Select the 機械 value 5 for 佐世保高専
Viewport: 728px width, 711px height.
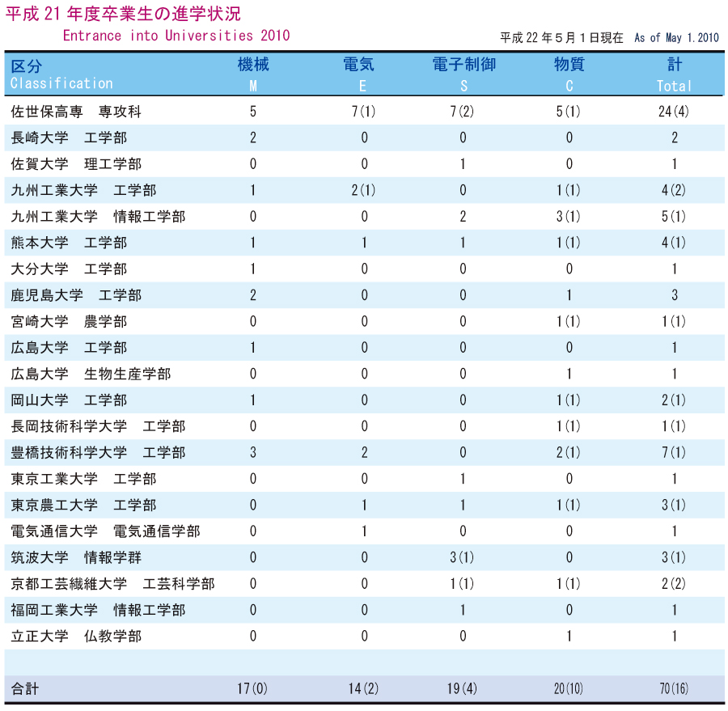[x=253, y=112]
